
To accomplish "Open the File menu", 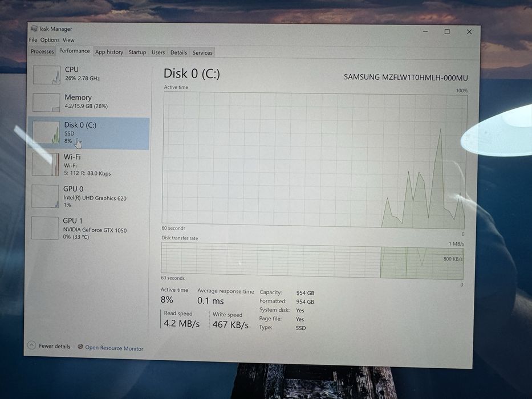I will (x=33, y=40).
